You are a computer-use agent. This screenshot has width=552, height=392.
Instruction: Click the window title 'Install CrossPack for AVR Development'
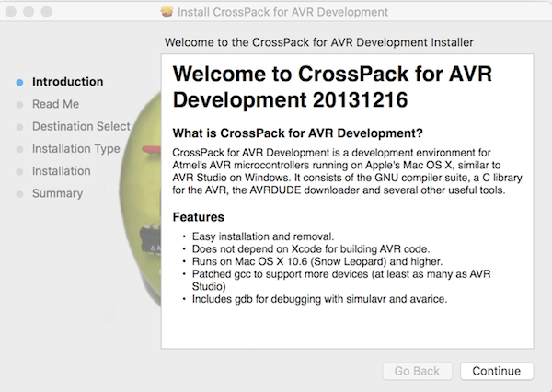click(282, 12)
